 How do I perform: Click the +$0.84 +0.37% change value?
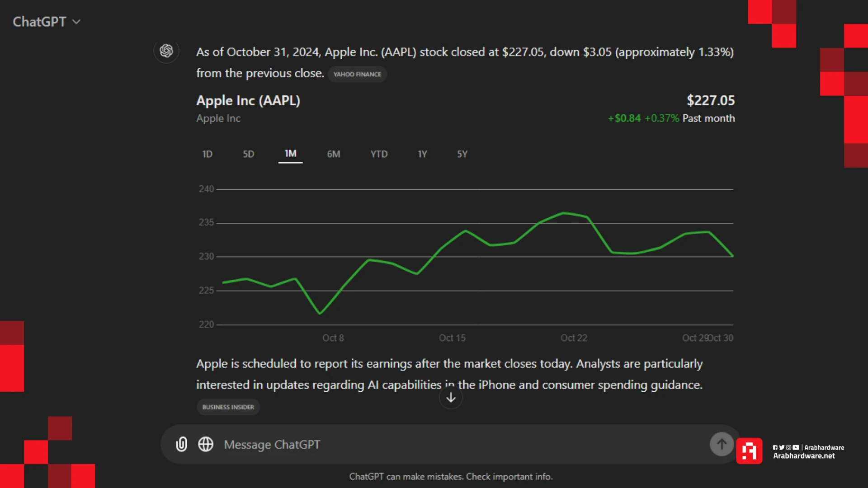pos(643,118)
